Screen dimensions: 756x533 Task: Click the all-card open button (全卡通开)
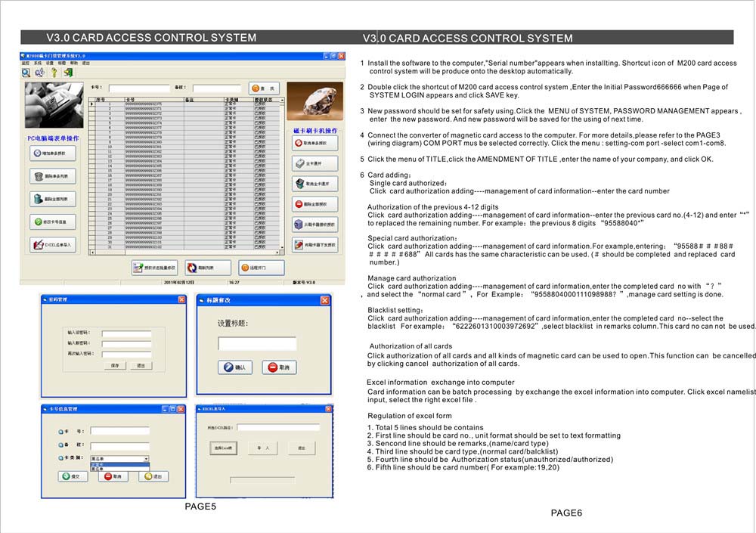314,163
